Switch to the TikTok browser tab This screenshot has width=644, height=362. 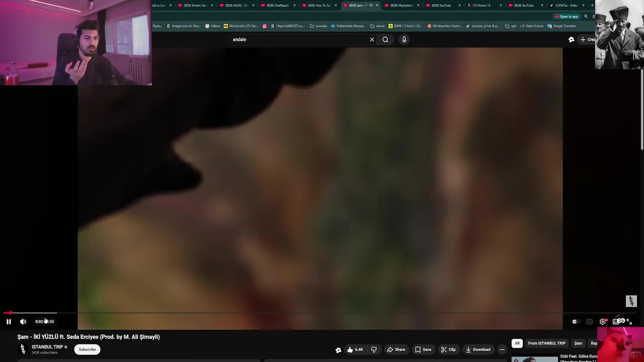(566, 6)
